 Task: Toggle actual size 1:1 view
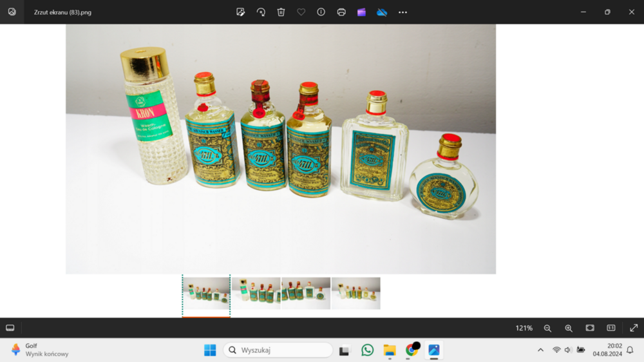(611, 328)
